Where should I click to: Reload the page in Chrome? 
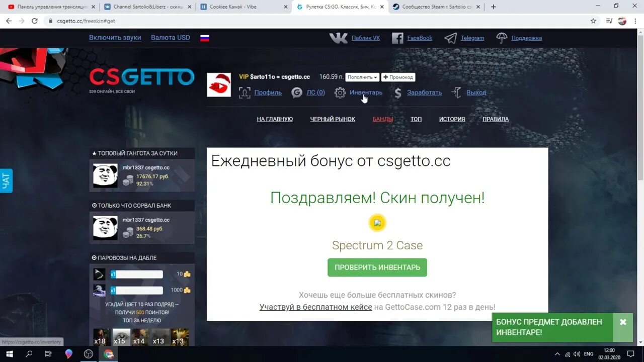click(34, 21)
